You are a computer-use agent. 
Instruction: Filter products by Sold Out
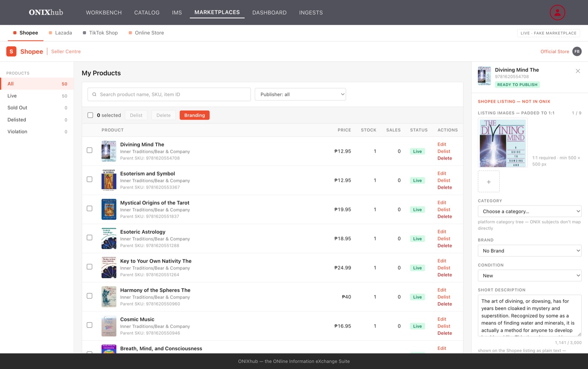(x=37, y=108)
